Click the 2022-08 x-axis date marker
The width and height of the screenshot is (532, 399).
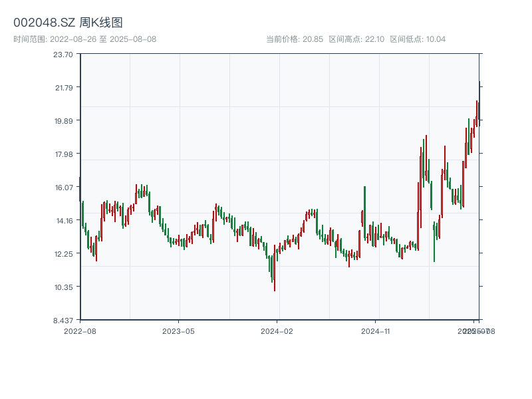pyautogui.click(x=80, y=331)
